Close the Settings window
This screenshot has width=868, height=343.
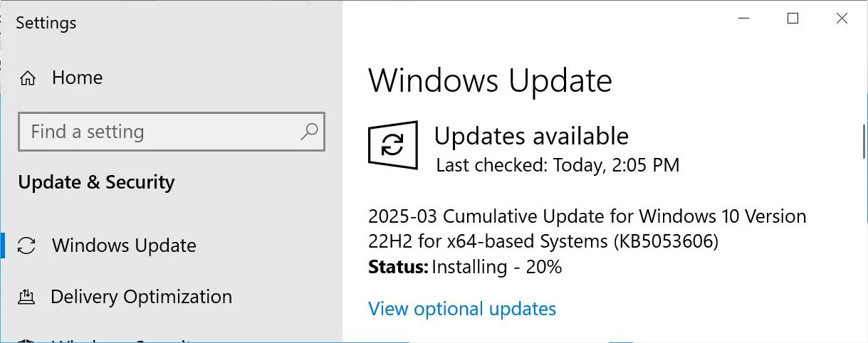click(842, 19)
